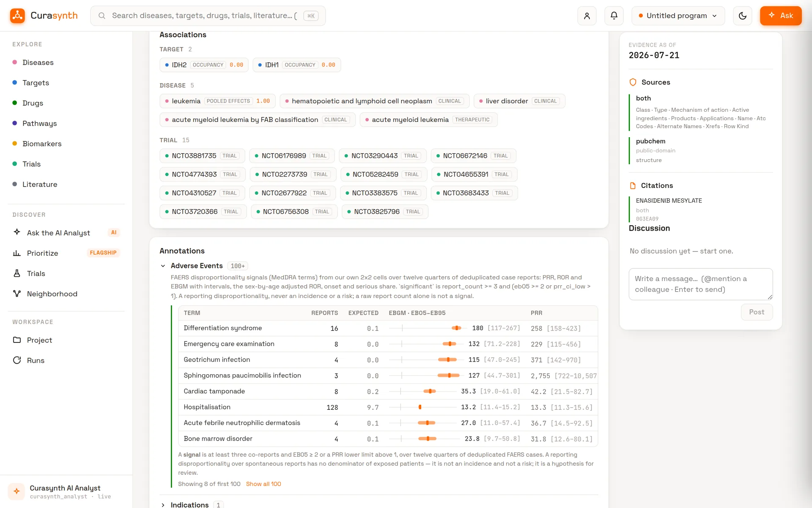Toggle dark mode moon icon
Image resolution: width=812 pixels, height=508 pixels.
pos(742,16)
